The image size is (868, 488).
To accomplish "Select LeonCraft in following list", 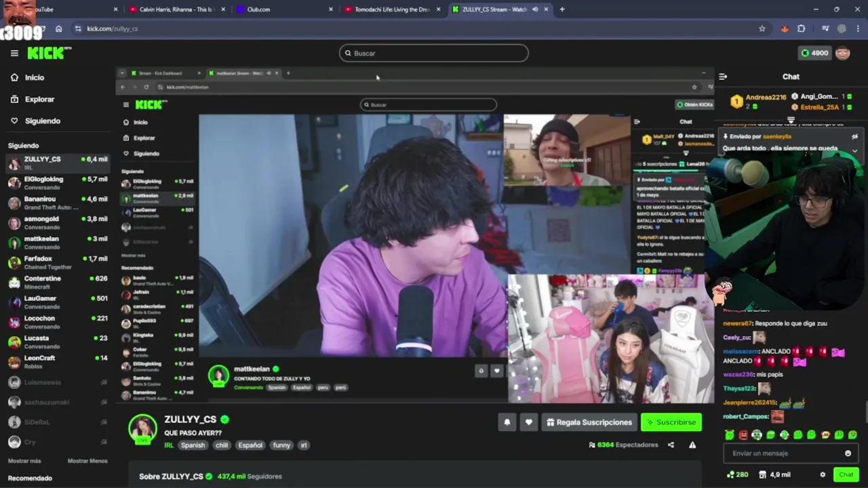I will tap(58, 361).
